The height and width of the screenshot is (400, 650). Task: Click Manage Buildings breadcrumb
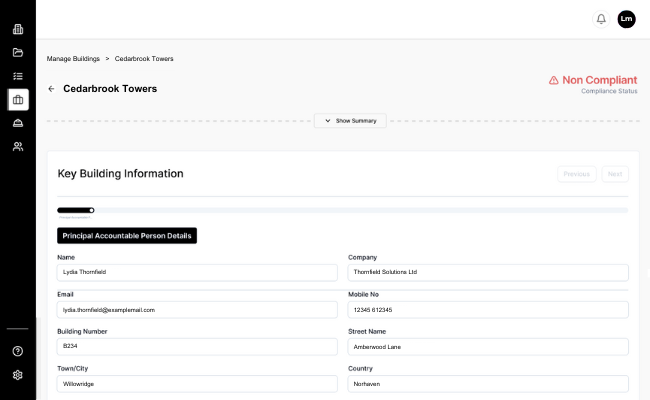click(x=73, y=59)
